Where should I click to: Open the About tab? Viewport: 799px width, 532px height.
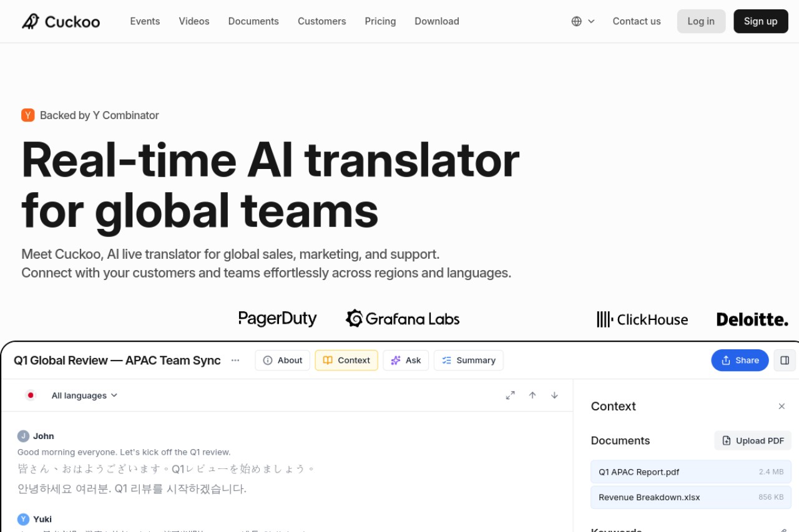coord(283,360)
